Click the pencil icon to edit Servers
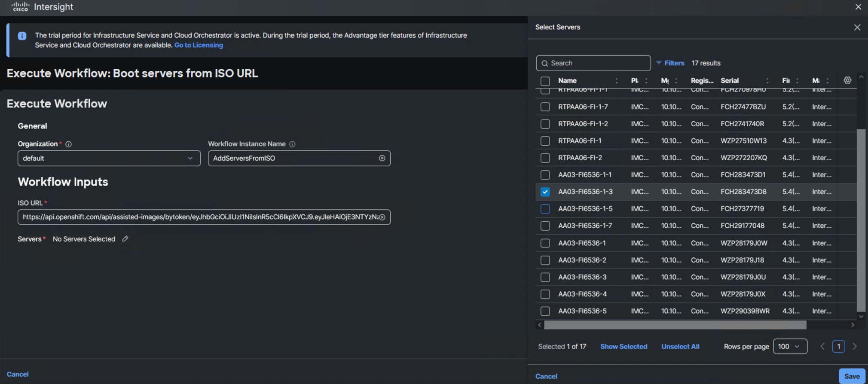 125,239
